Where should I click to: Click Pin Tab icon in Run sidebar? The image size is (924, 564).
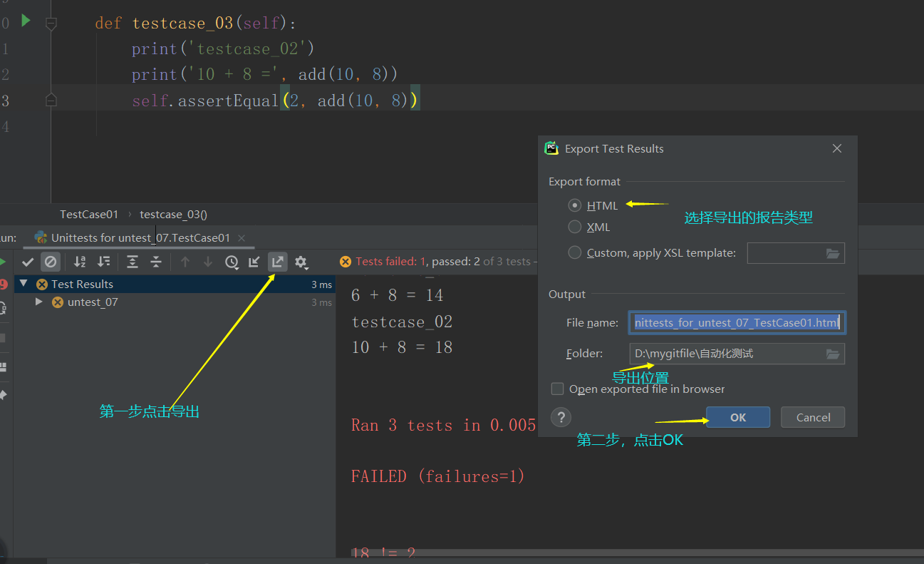3,394
